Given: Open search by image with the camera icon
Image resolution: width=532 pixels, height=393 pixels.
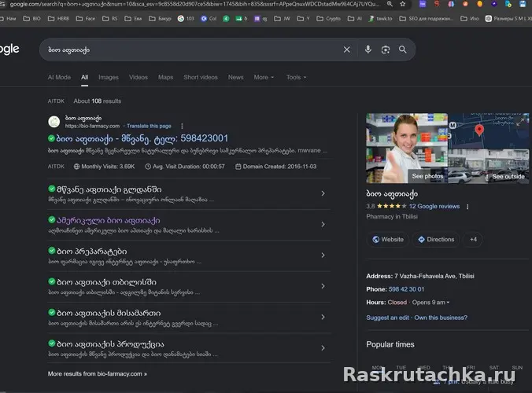Looking at the screenshot, I should [x=386, y=50].
